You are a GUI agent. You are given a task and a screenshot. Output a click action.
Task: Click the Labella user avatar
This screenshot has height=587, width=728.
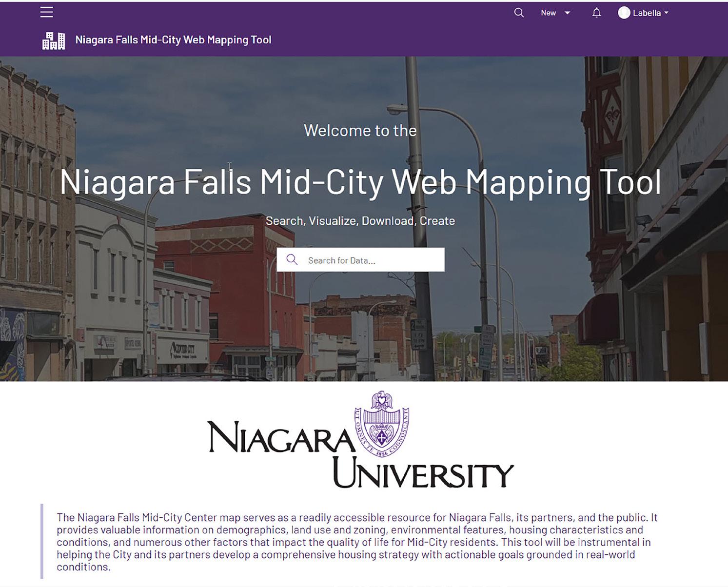click(624, 13)
